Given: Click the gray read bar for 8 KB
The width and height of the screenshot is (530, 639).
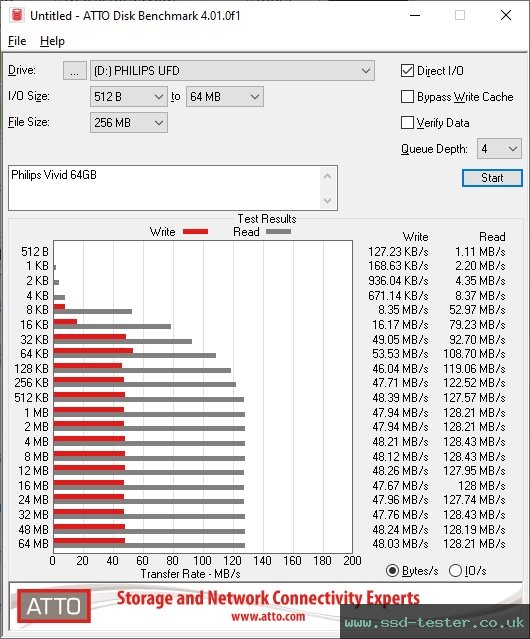Looking at the screenshot, I should click(93, 312).
